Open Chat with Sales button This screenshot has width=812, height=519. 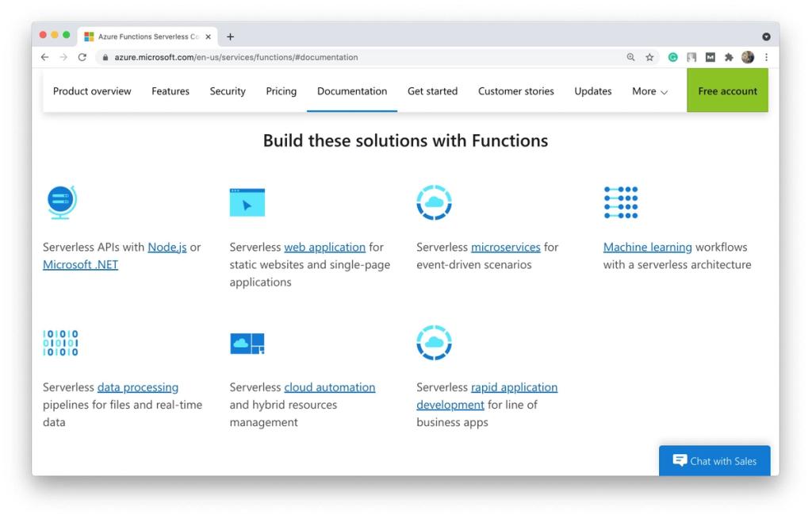714,460
